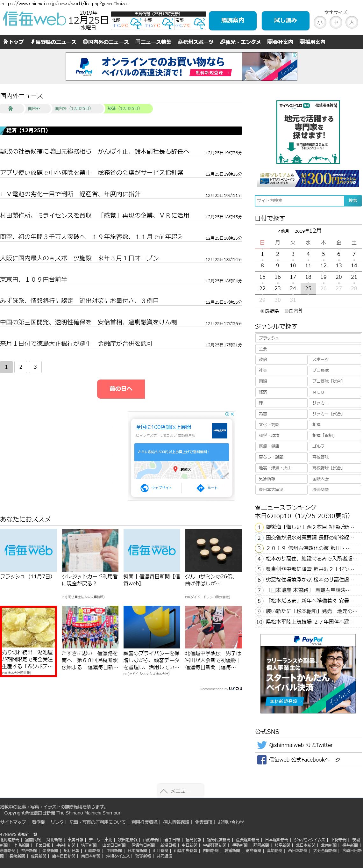Click the 信毎web logo
The width and height of the screenshot is (363, 868).
34,19
